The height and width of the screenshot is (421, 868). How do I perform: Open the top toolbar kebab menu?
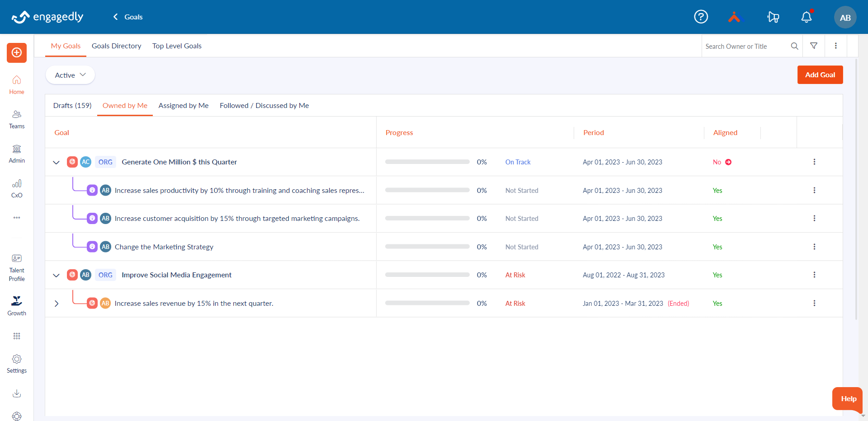click(835, 46)
